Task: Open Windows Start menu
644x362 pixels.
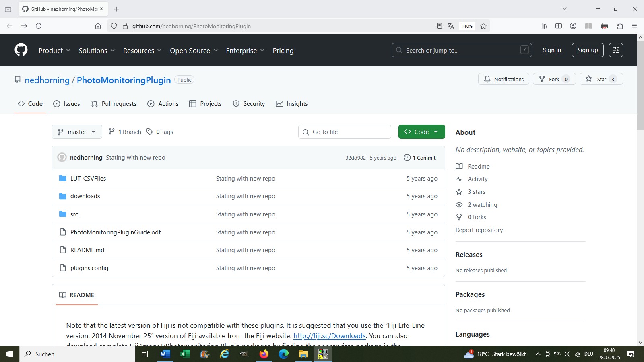Action: click(x=10, y=354)
